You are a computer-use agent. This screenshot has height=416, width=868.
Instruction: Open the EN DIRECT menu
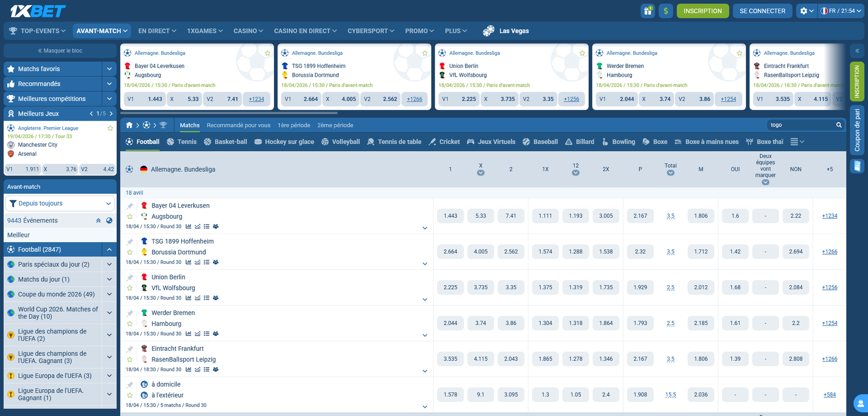[157, 31]
